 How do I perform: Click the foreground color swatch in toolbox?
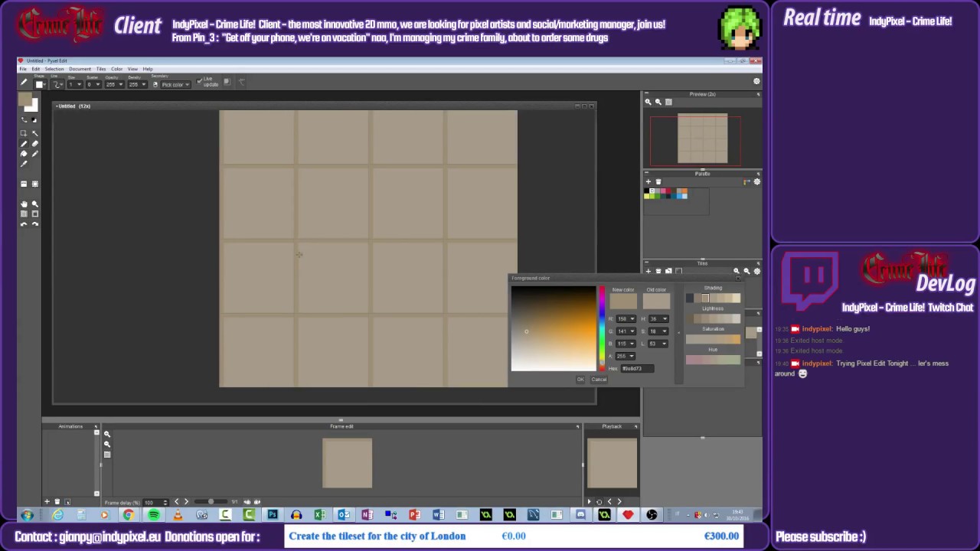pos(24,99)
